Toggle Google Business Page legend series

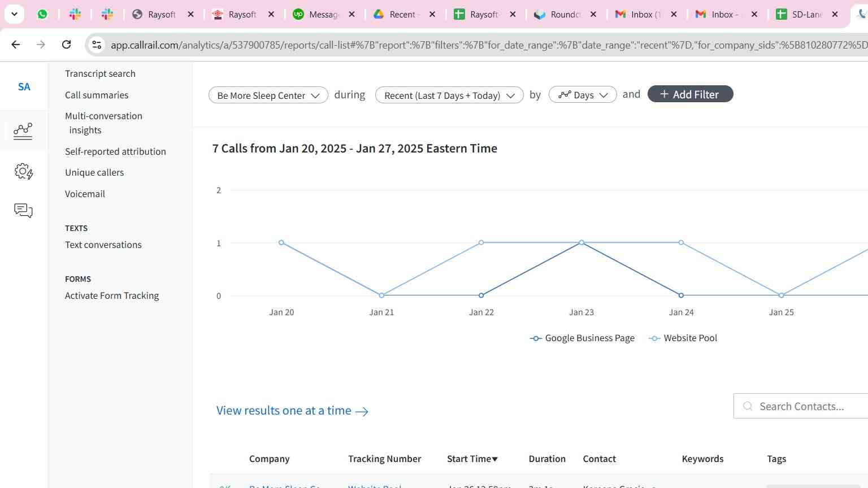(582, 338)
